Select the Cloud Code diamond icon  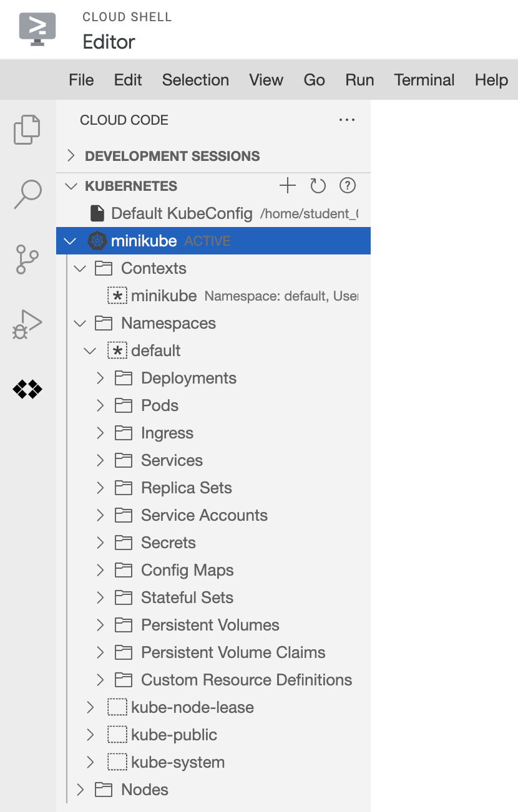click(x=27, y=390)
